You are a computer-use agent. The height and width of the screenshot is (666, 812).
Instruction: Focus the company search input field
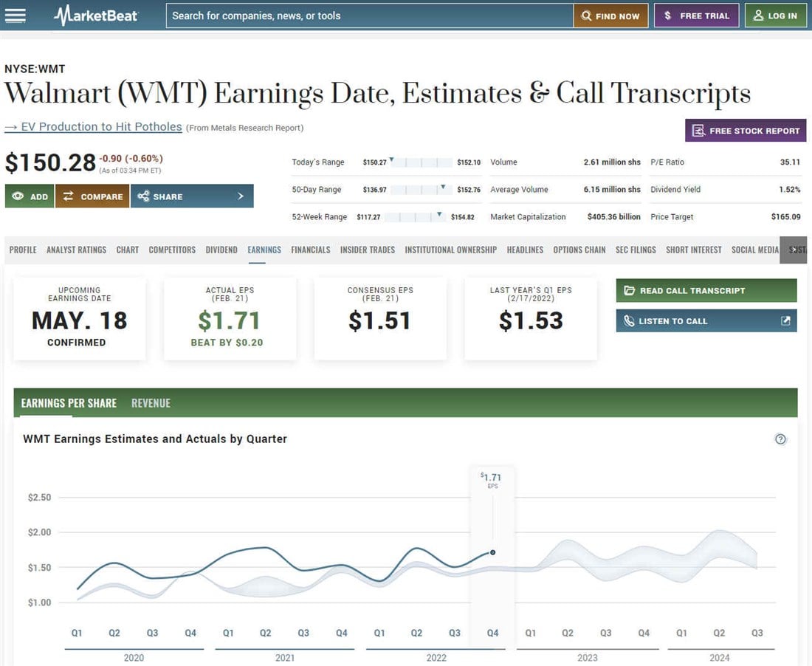[x=369, y=16]
